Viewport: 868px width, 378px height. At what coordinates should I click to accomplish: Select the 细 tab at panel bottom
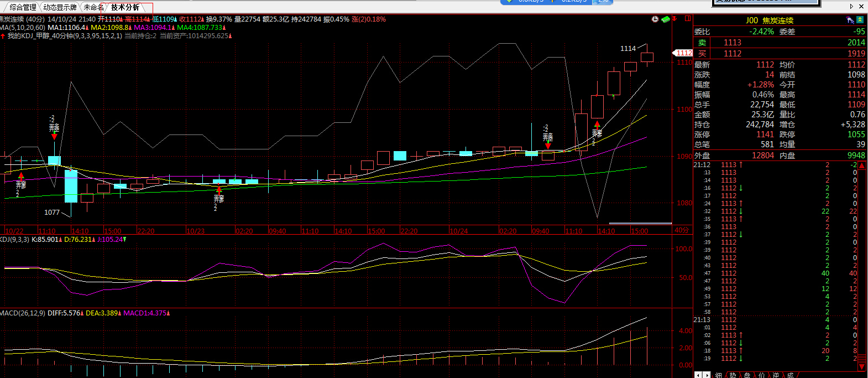[x=718, y=375]
